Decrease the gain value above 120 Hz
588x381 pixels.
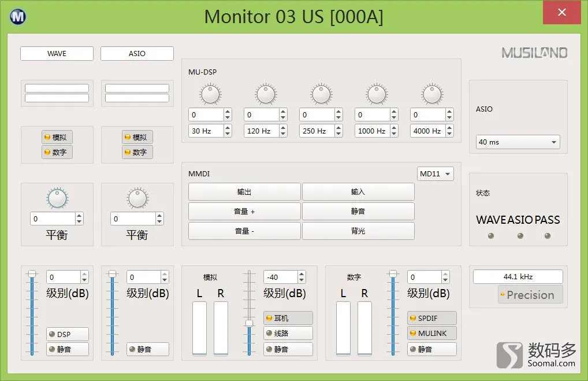click(283, 117)
